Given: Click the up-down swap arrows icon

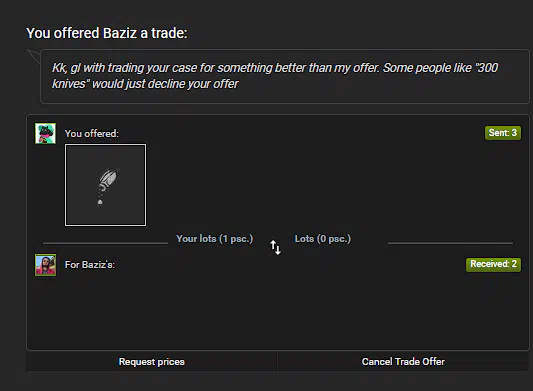Looking at the screenshot, I should click(x=275, y=247).
